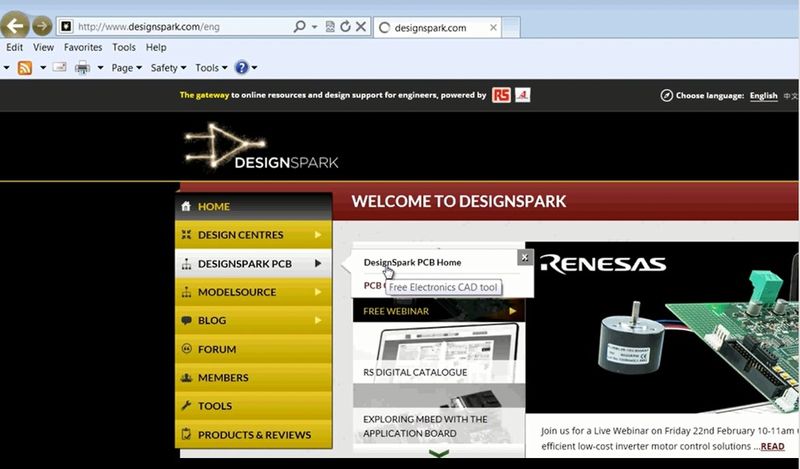Close the designspark.com tab
This screenshot has width=800, height=469.
tap(493, 28)
